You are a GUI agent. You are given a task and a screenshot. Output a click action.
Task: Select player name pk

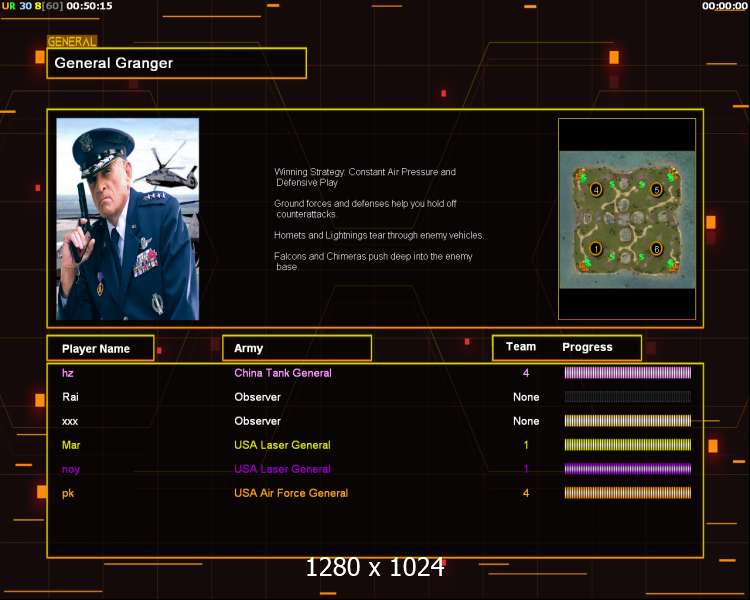pos(68,493)
